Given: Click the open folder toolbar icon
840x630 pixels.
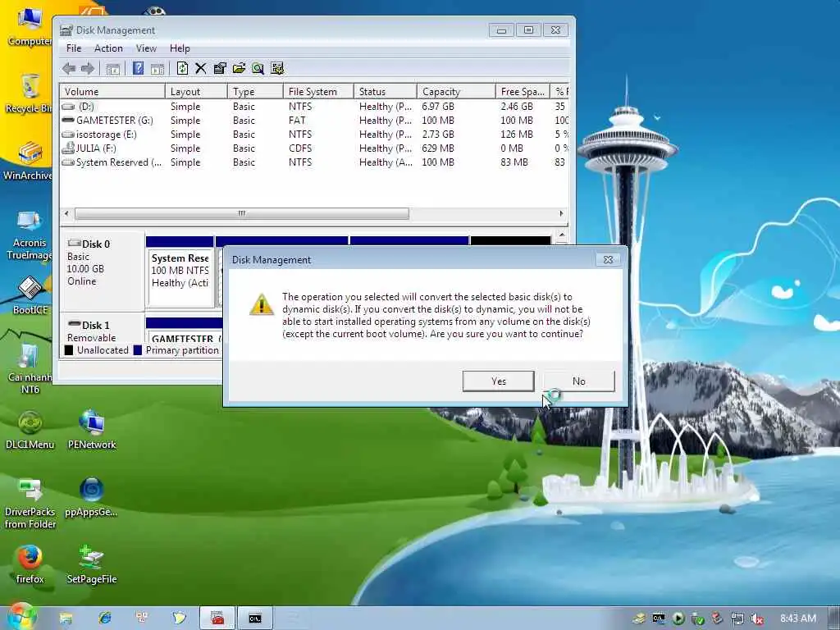Looking at the screenshot, I should (239, 68).
